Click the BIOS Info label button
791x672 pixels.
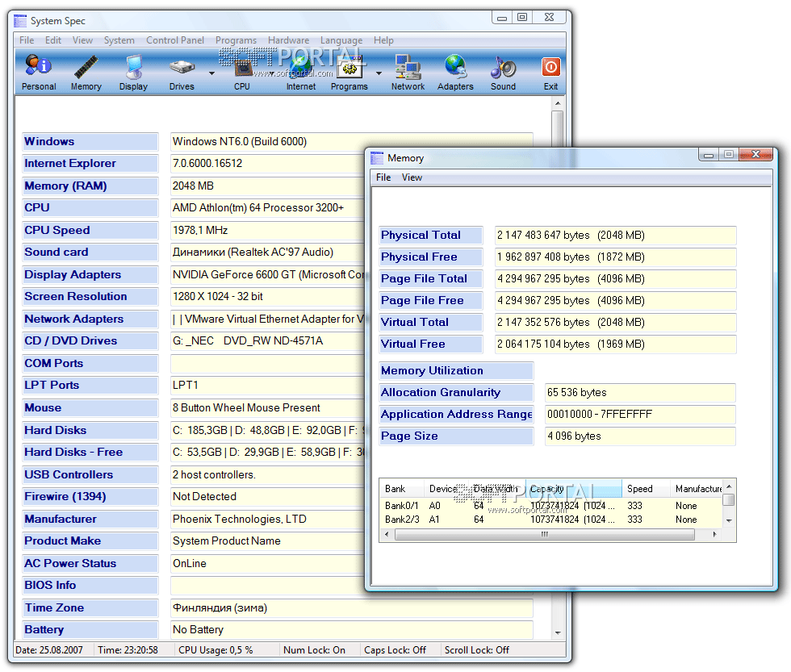[90, 586]
